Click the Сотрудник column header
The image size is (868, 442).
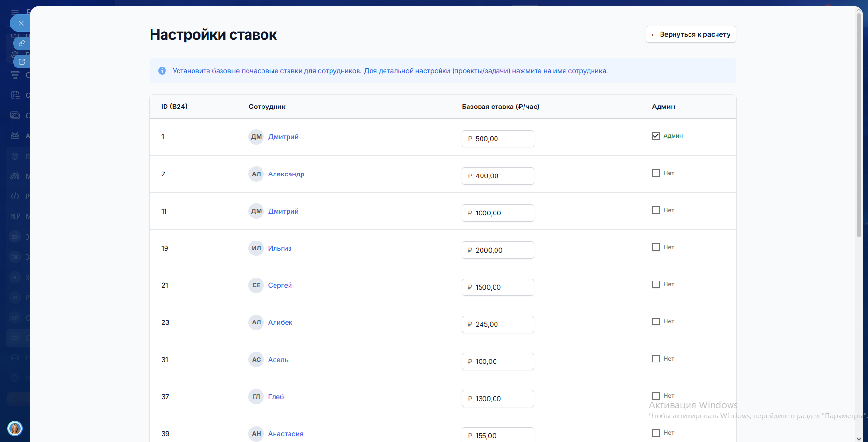tap(267, 107)
